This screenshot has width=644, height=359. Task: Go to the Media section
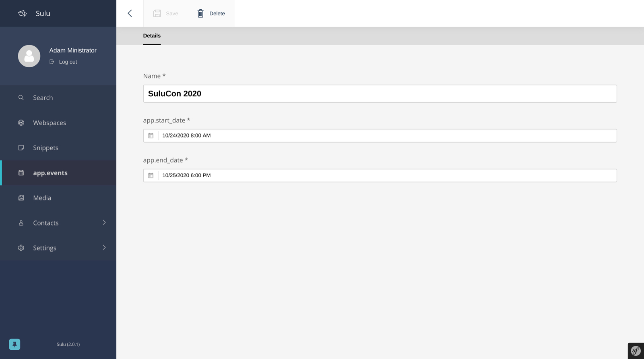pyautogui.click(x=58, y=198)
